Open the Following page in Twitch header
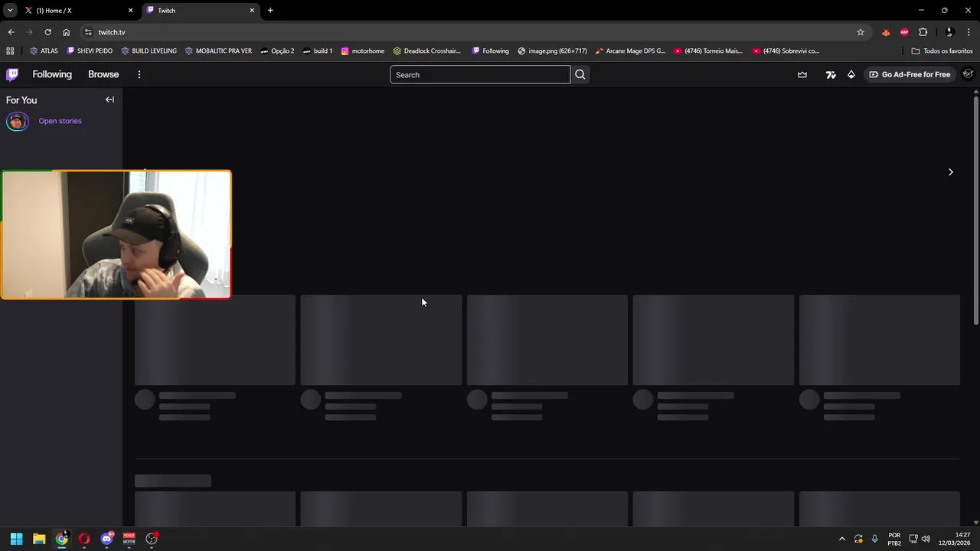 (x=52, y=74)
